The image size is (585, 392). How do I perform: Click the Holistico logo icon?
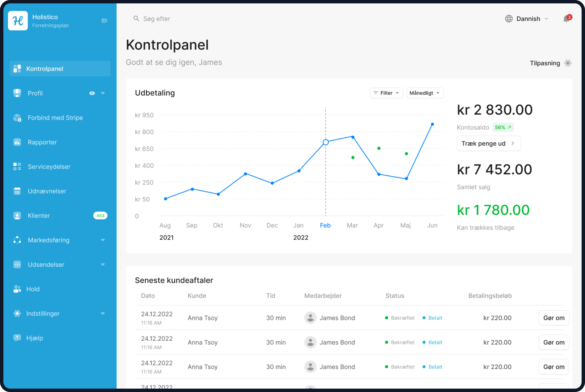[18, 21]
